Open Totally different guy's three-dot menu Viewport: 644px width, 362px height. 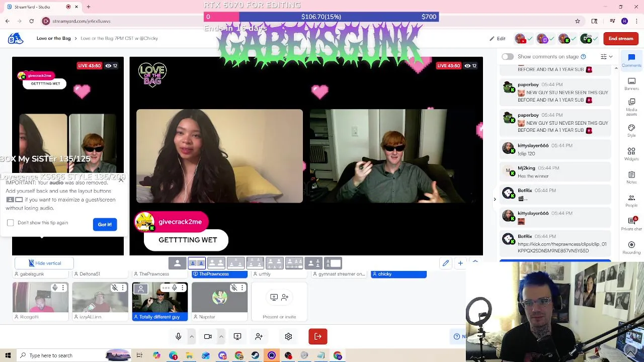pos(182,288)
